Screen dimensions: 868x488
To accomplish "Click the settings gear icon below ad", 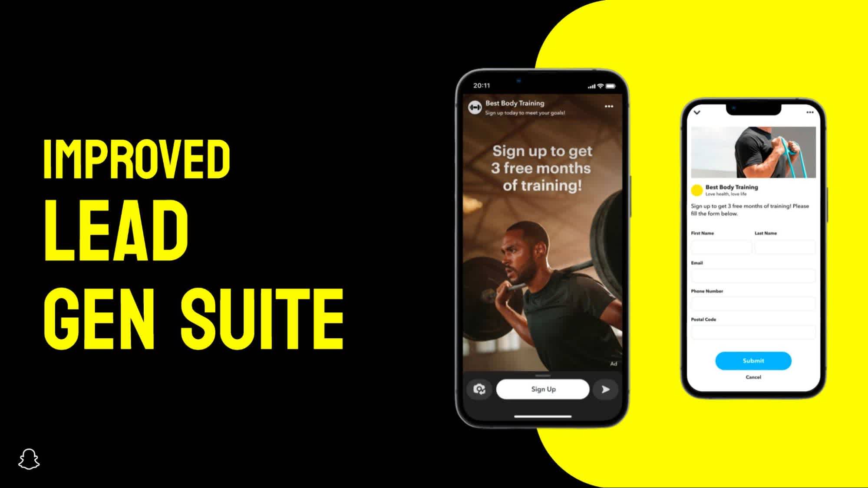I will [479, 389].
